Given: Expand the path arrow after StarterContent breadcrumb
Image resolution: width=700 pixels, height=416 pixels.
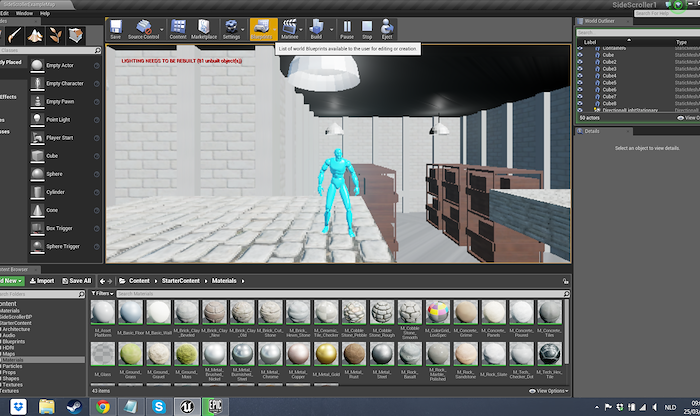Looking at the screenshot, I should click(206, 281).
